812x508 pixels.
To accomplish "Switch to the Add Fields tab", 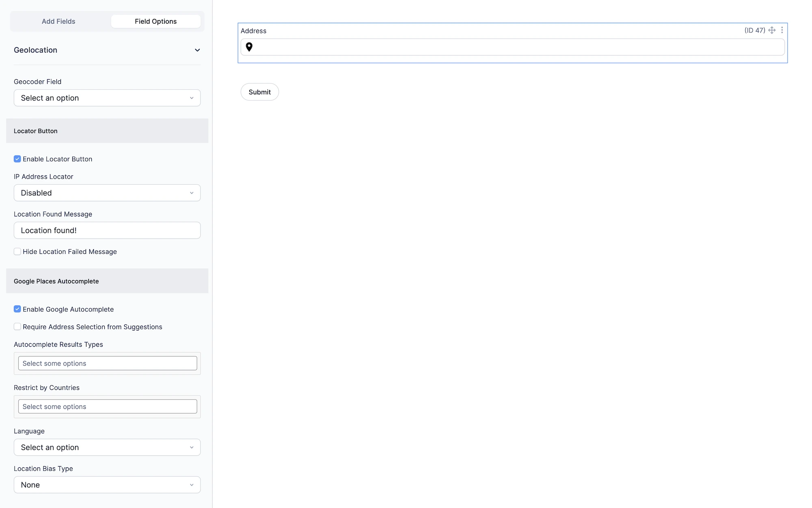I will [x=58, y=22].
